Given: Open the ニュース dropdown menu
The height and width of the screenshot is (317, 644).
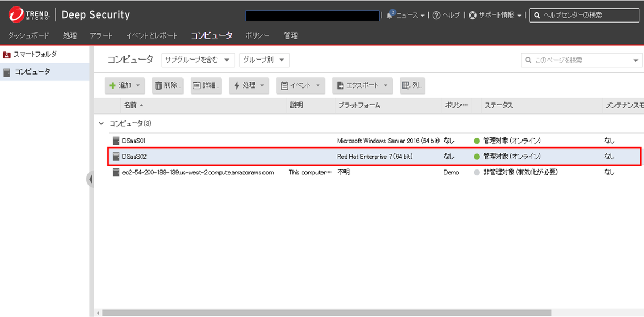Looking at the screenshot, I should (x=411, y=15).
